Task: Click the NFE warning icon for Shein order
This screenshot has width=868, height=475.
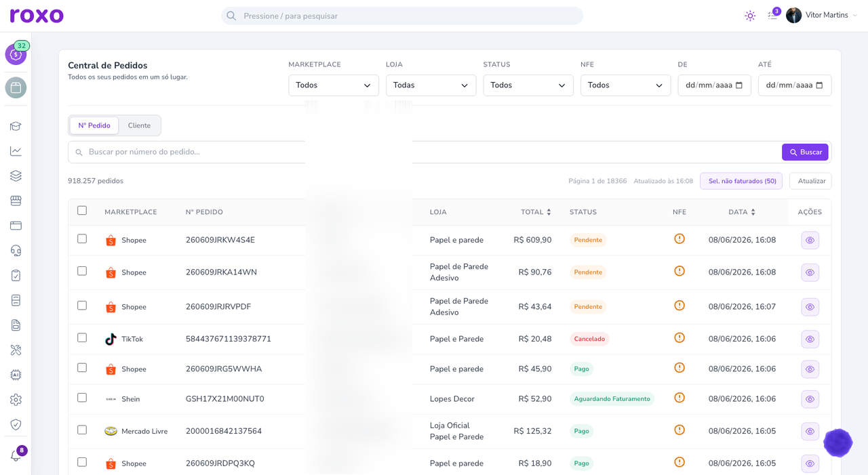Action: (x=679, y=398)
